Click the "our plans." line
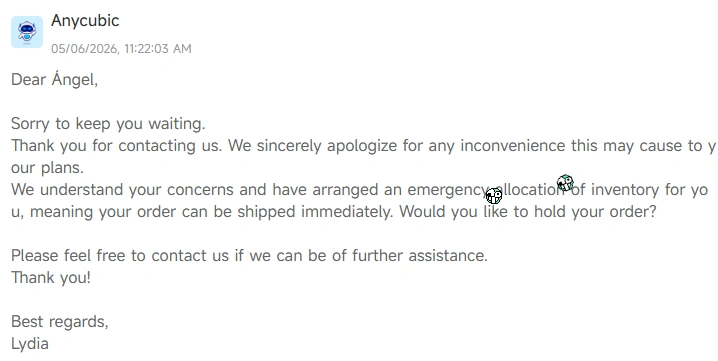Screen dimensions: 718x361 coord(47,168)
